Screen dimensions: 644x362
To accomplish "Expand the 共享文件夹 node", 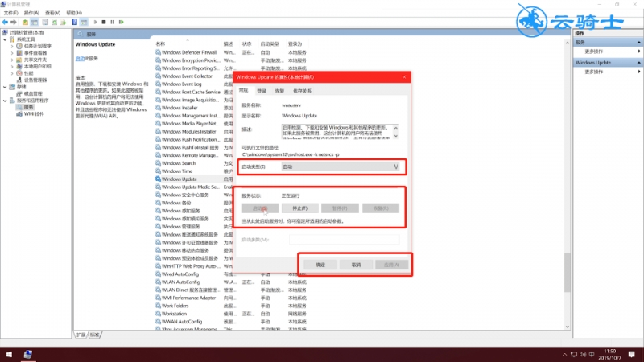I will click(12, 60).
